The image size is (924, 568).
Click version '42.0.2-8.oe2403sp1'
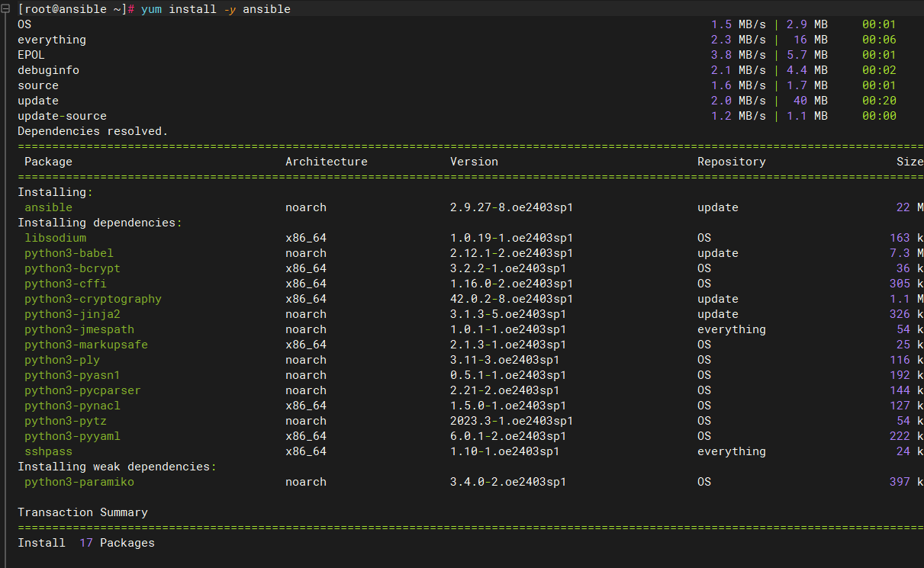click(511, 299)
